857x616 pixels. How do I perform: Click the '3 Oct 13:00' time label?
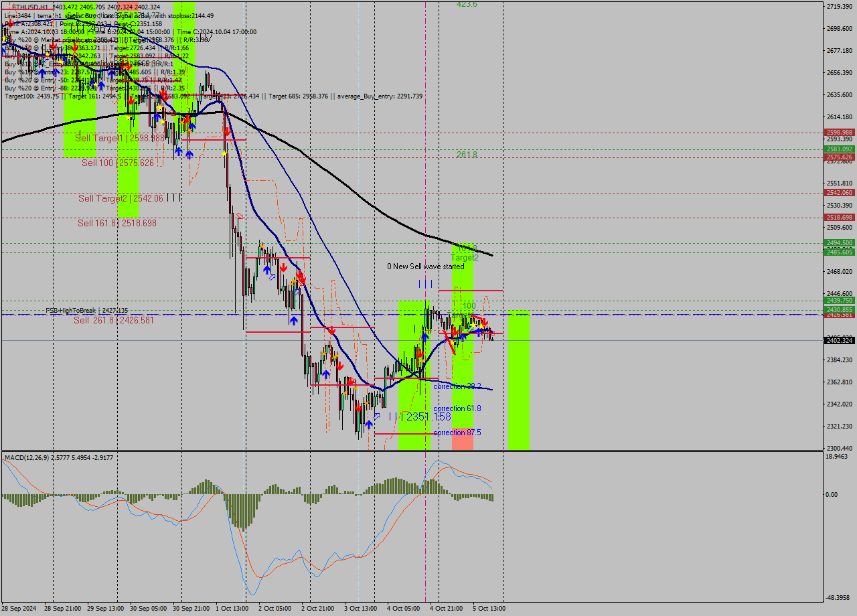coord(361,609)
